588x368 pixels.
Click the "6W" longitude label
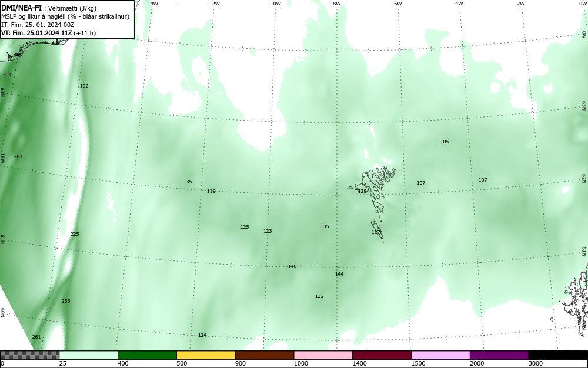coord(398,4)
